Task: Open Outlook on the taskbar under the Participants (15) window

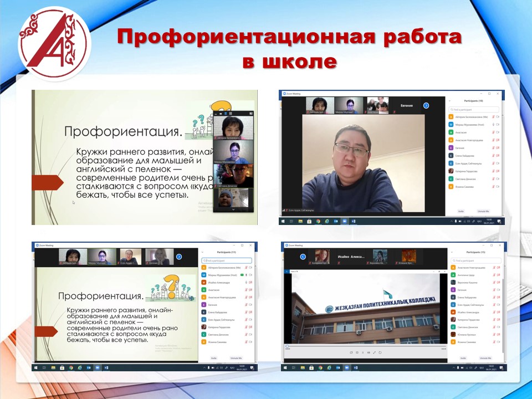Action: click(x=338, y=367)
